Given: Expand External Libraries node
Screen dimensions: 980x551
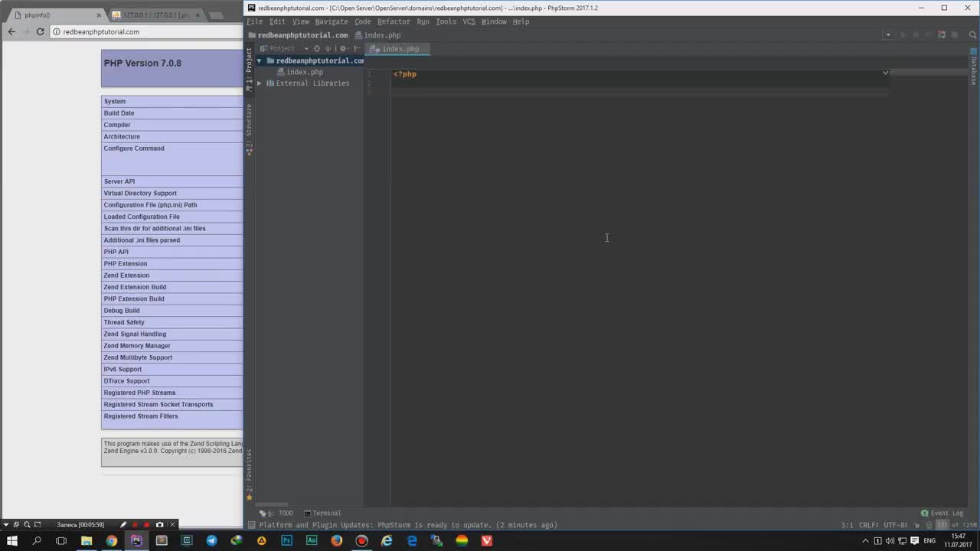Looking at the screenshot, I should click(260, 83).
